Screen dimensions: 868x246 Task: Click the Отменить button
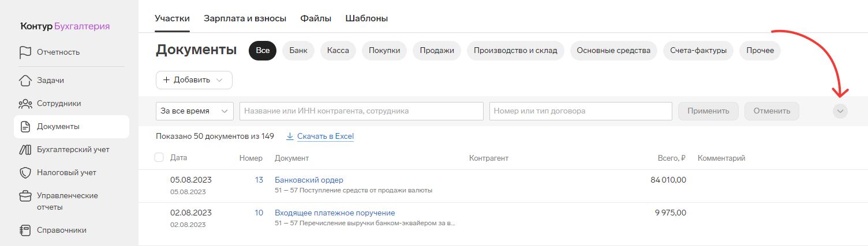click(772, 111)
